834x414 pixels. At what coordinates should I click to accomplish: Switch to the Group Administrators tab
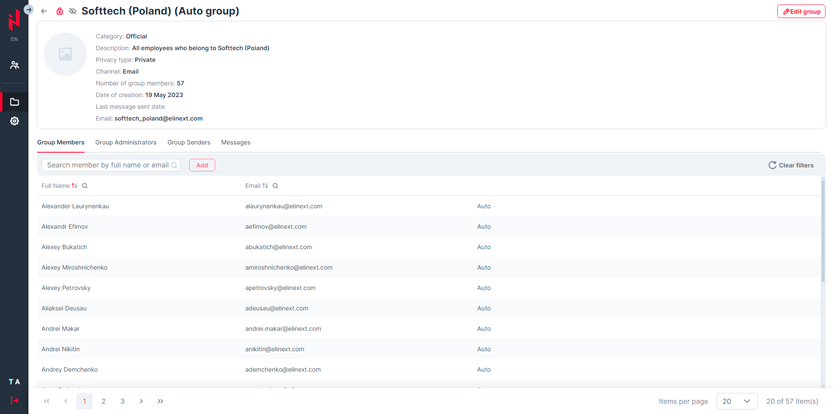pos(126,143)
